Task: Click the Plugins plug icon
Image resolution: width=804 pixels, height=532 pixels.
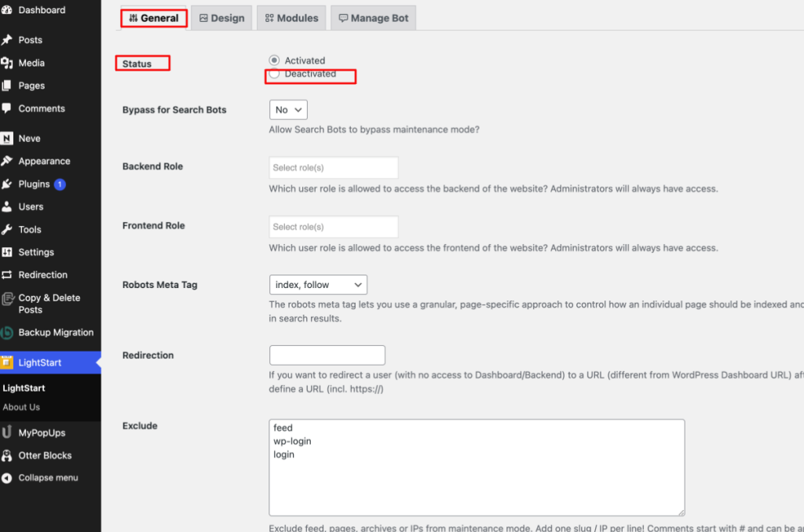Action: pyautogui.click(x=6, y=184)
